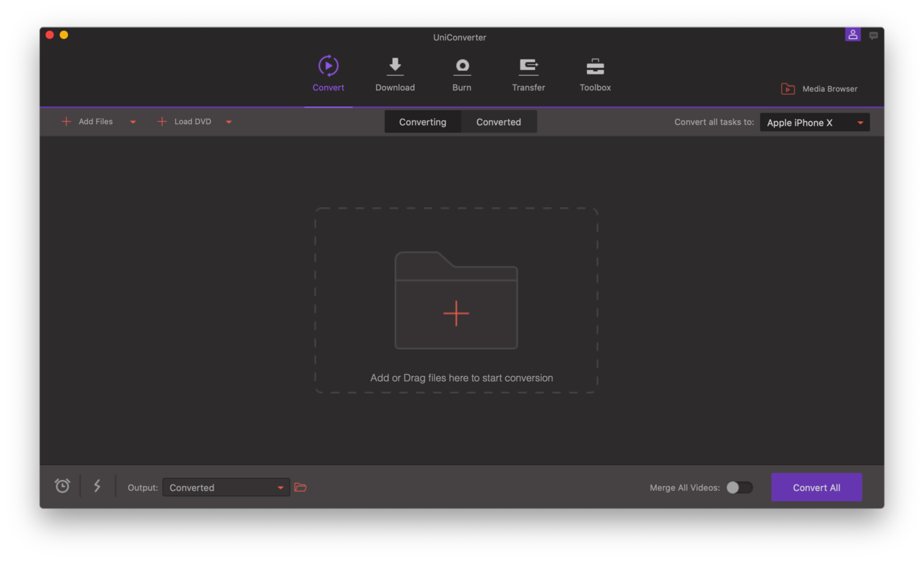Open the Download section icon
The width and height of the screenshot is (924, 561).
pos(395,66)
